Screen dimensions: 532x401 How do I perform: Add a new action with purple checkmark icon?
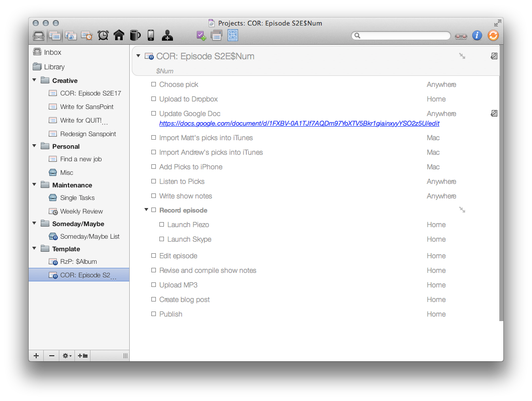point(201,35)
